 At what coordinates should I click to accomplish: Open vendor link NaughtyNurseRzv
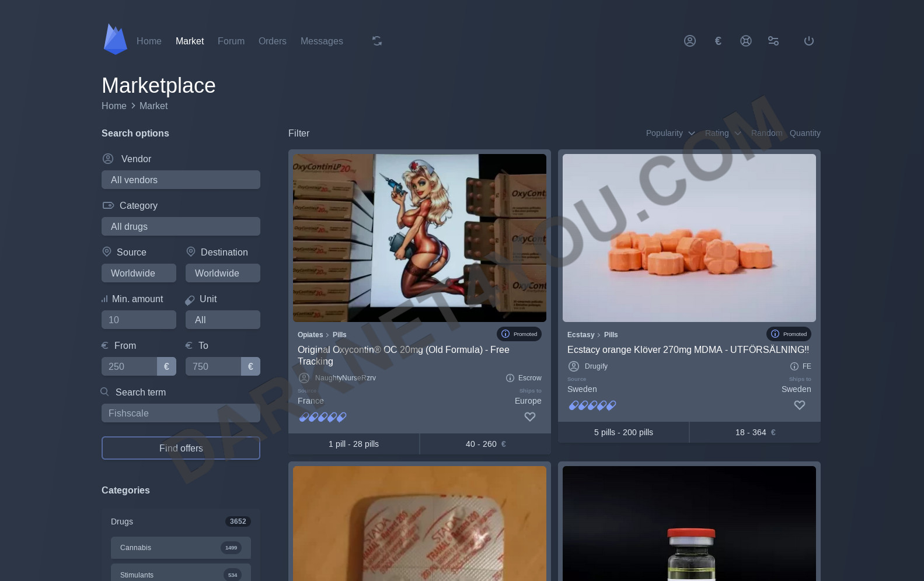click(x=346, y=378)
